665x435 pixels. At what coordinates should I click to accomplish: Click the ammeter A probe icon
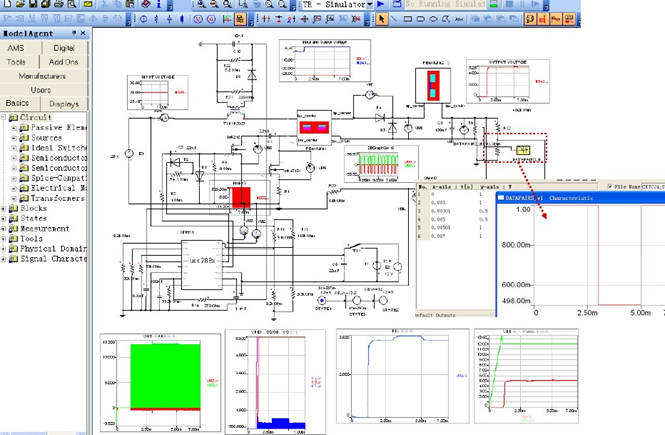(x=211, y=19)
